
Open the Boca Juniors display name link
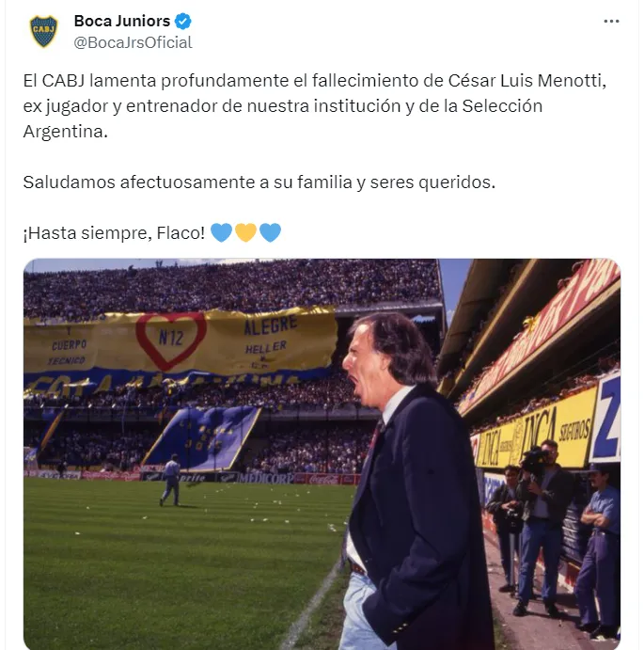tap(122, 21)
